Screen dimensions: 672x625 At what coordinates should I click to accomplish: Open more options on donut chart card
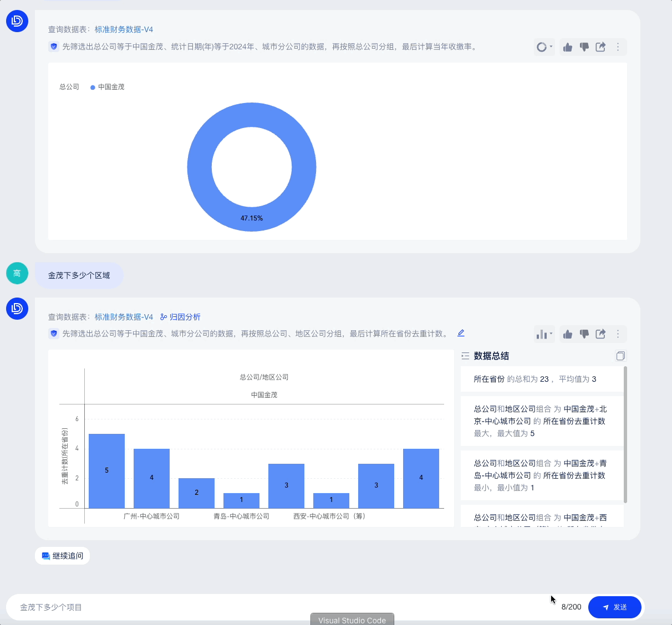pos(618,47)
